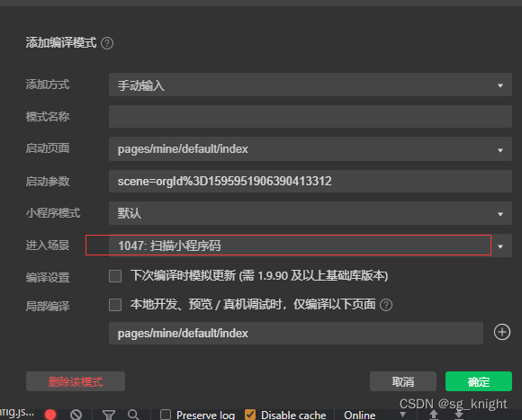
Task: Click the 启动参数 scene input field
Action: click(310, 182)
